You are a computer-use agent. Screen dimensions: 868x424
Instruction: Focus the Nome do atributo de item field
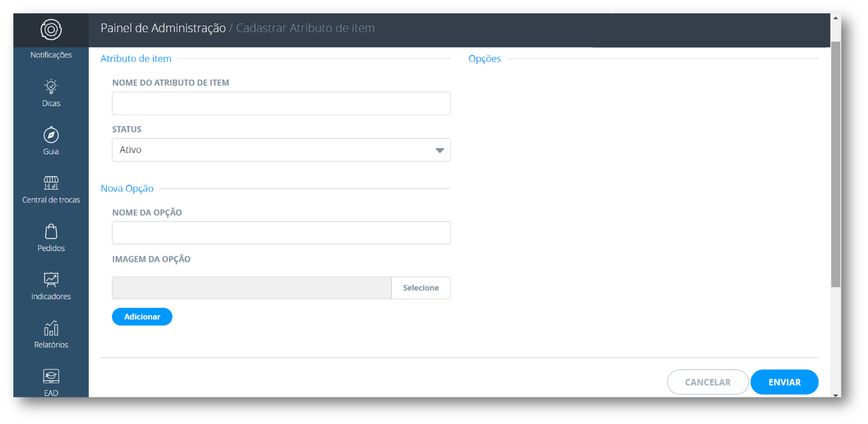(281, 103)
